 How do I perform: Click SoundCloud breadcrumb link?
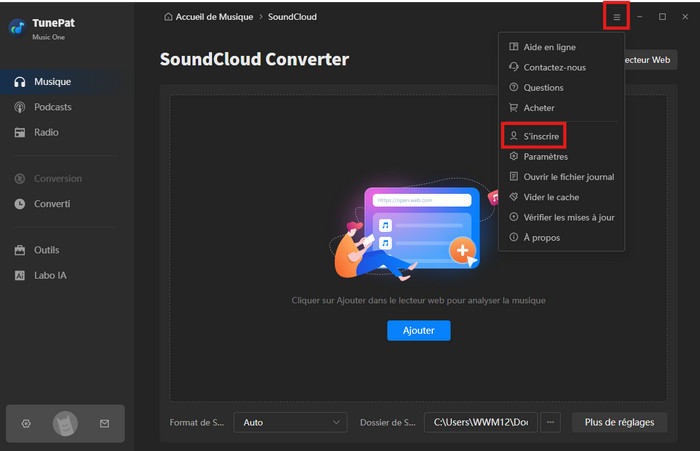[x=292, y=17]
